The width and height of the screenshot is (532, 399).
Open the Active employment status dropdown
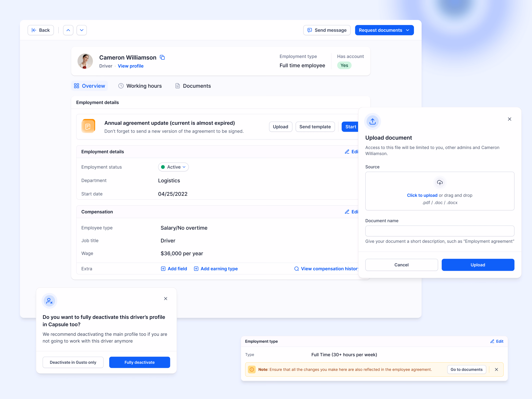pyautogui.click(x=173, y=167)
